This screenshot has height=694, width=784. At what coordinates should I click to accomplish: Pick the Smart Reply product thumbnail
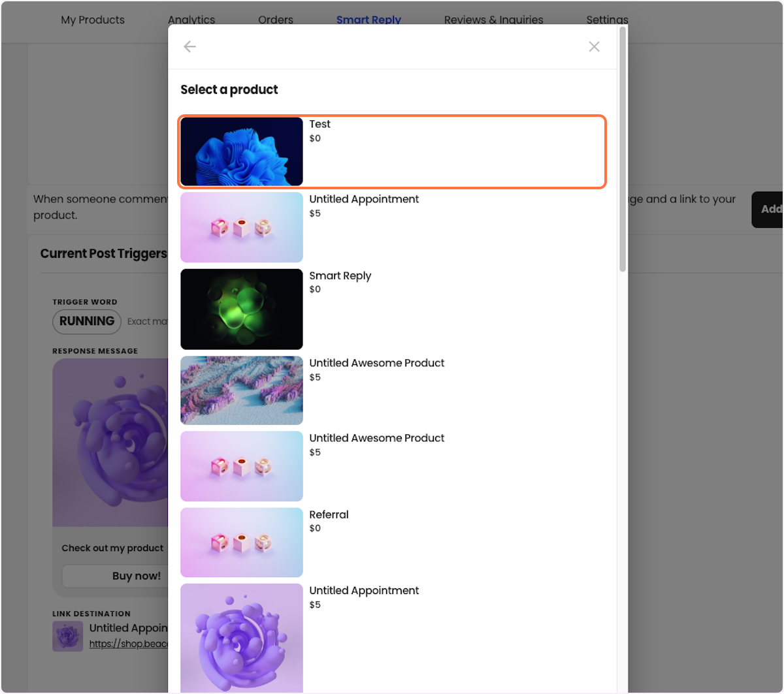[242, 309]
